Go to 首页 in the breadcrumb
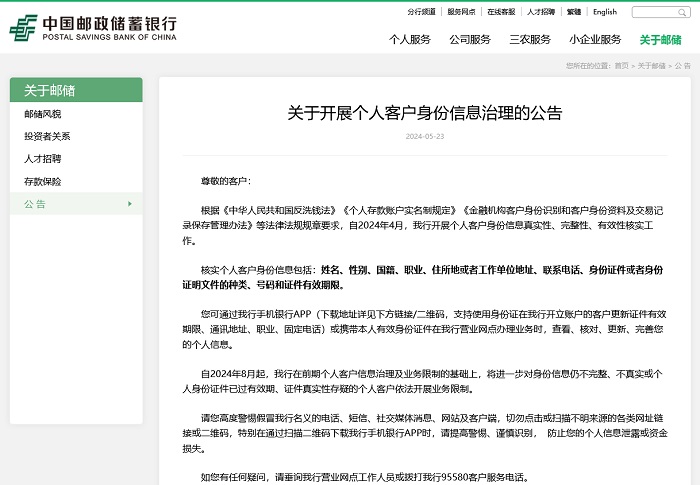The height and width of the screenshot is (485, 700). (x=621, y=66)
